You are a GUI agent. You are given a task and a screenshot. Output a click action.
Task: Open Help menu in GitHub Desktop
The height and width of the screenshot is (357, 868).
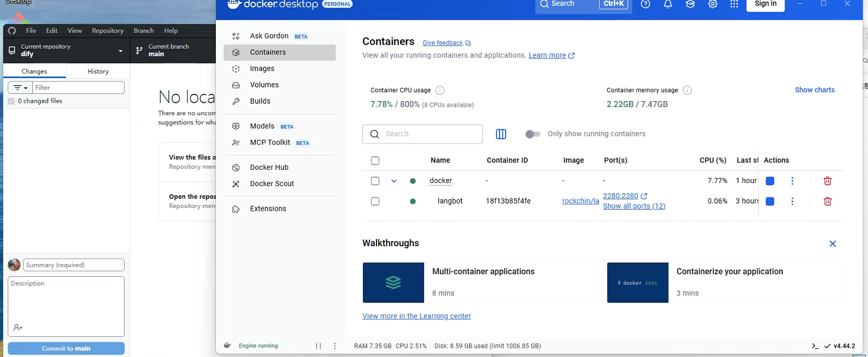pyautogui.click(x=171, y=31)
